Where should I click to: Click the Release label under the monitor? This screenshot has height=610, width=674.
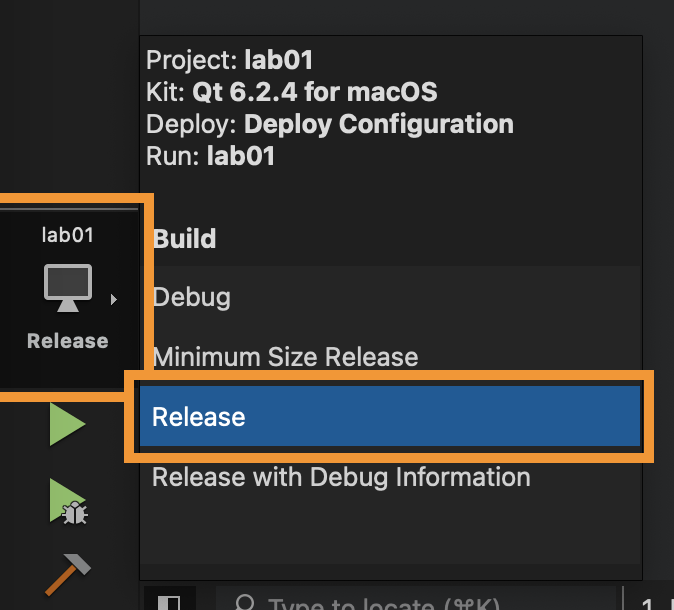click(67, 341)
